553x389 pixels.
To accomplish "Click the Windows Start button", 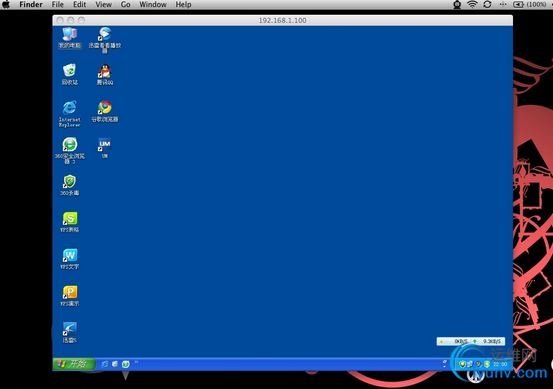I will click(x=74, y=364).
